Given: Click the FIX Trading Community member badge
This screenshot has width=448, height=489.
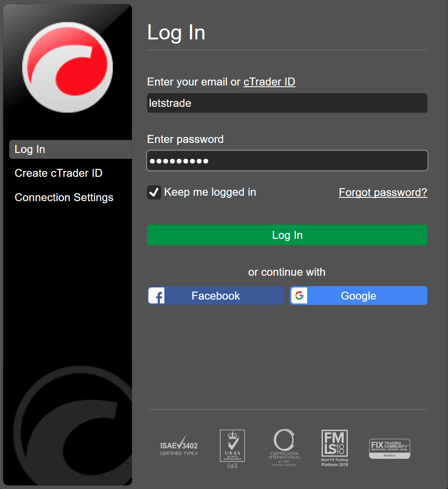Looking at the screenshot, I should click(x=389, y=448).
